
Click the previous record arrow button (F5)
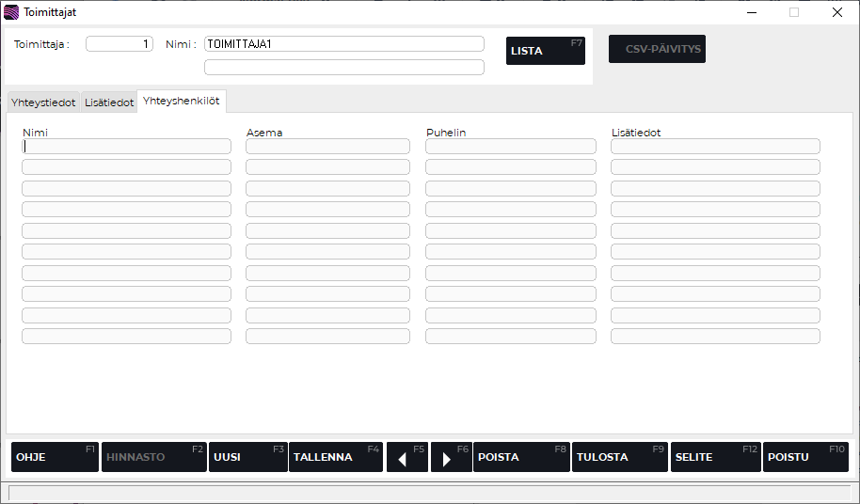[x=407, y=457]
